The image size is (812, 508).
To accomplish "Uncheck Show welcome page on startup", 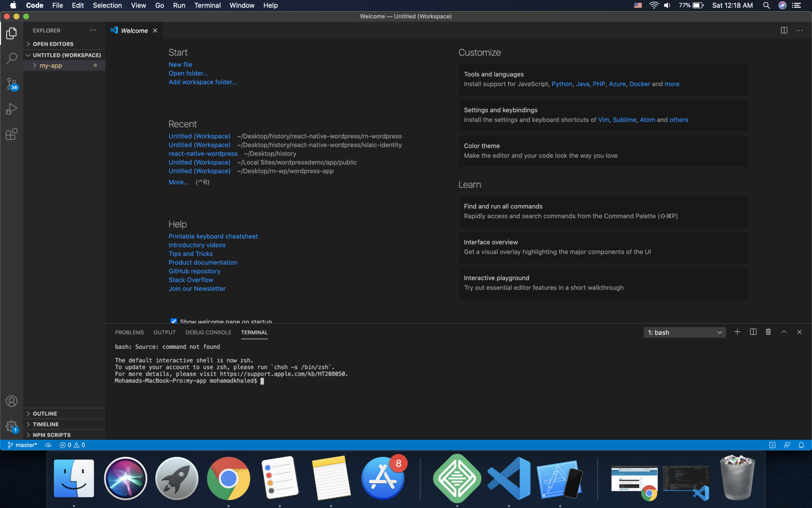I will [x=174, y=321].
